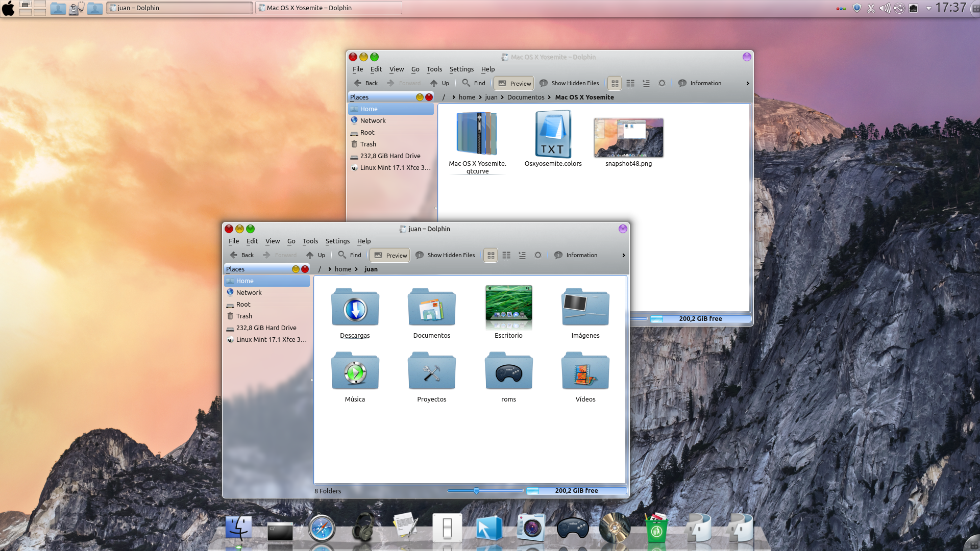Open the Proyectos folder
This screenshot has width=980, height=551.
click(432, 371)
